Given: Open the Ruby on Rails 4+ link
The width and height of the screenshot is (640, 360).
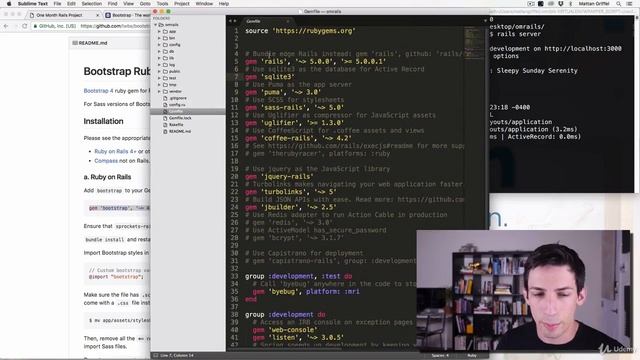Looking at the screenshot, I should (116, 151).
